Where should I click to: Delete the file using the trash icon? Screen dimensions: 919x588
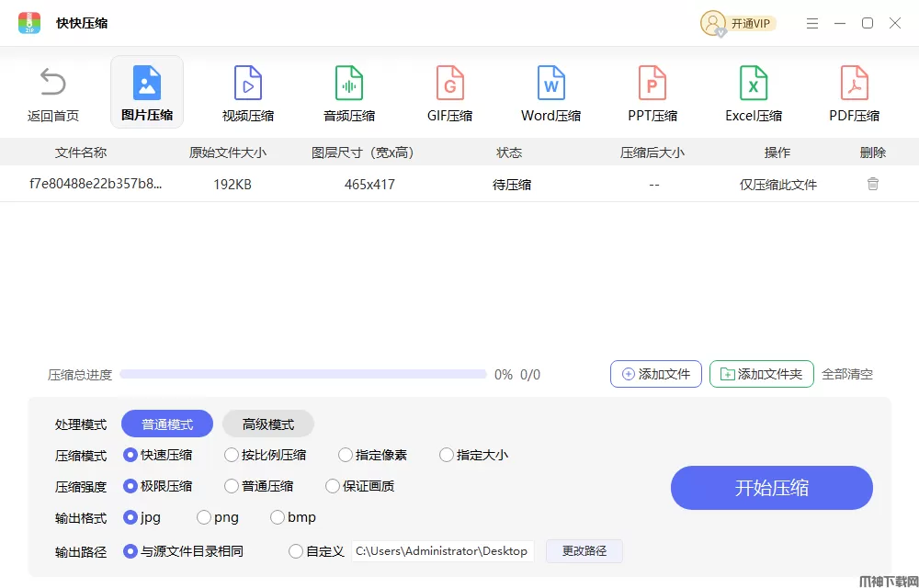[872, 184]
